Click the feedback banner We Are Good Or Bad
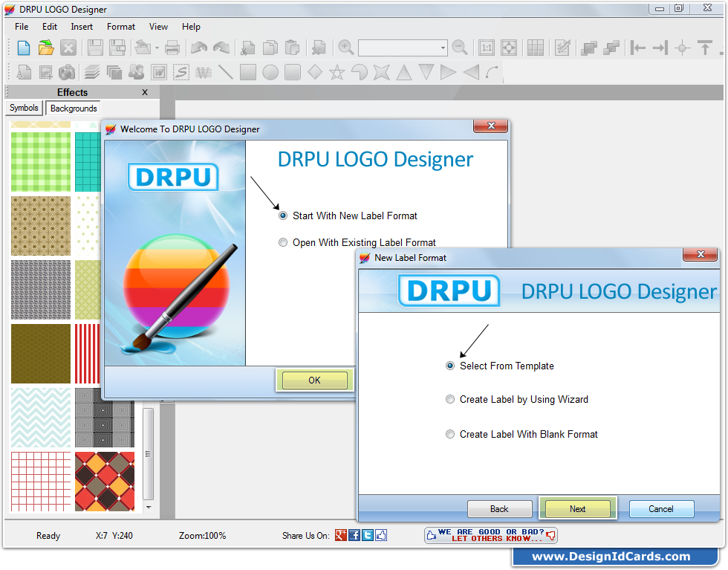This screenshot has width=728, height=570. 491,535
